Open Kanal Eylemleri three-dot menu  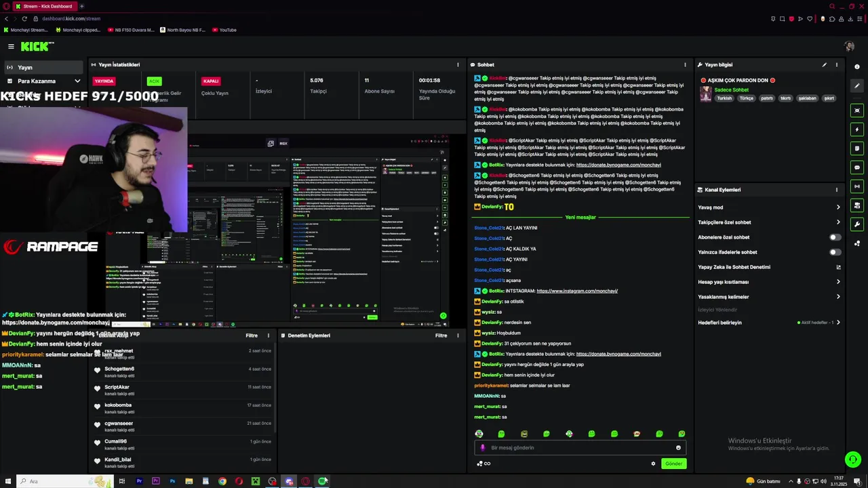pyautogui.click(x=836, y=190)
